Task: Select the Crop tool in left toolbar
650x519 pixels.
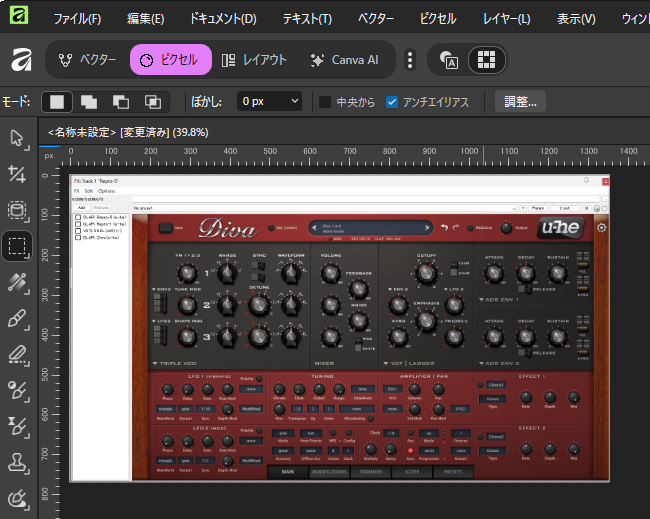Action: [17, 174]
